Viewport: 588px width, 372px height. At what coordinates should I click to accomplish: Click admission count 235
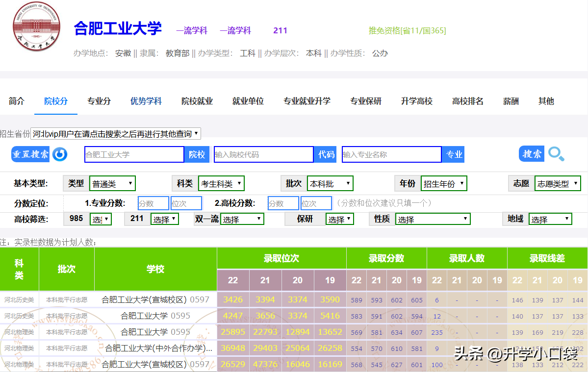pyautogui.click(x=437, y=332)
